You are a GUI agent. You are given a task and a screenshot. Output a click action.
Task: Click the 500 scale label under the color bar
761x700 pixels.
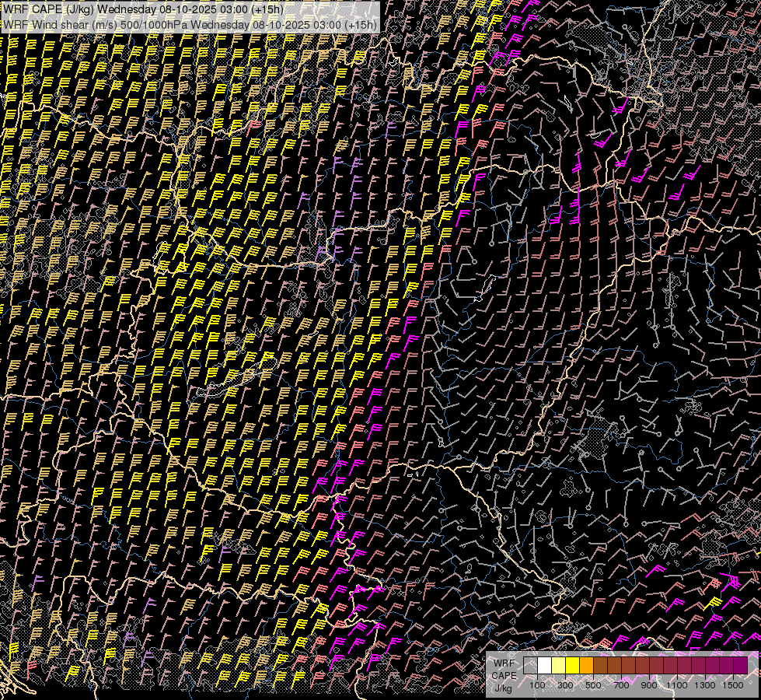[x=593, y=684]
